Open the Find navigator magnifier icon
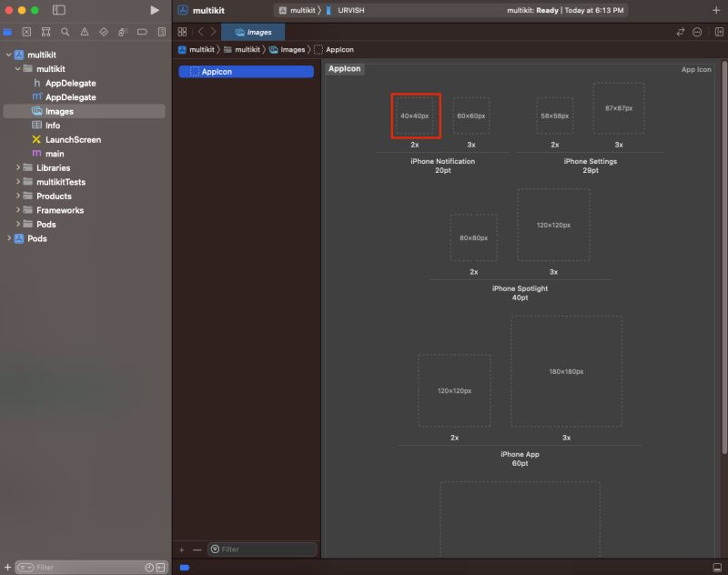Viewport: 728px width, 575px height. point(65,31)
